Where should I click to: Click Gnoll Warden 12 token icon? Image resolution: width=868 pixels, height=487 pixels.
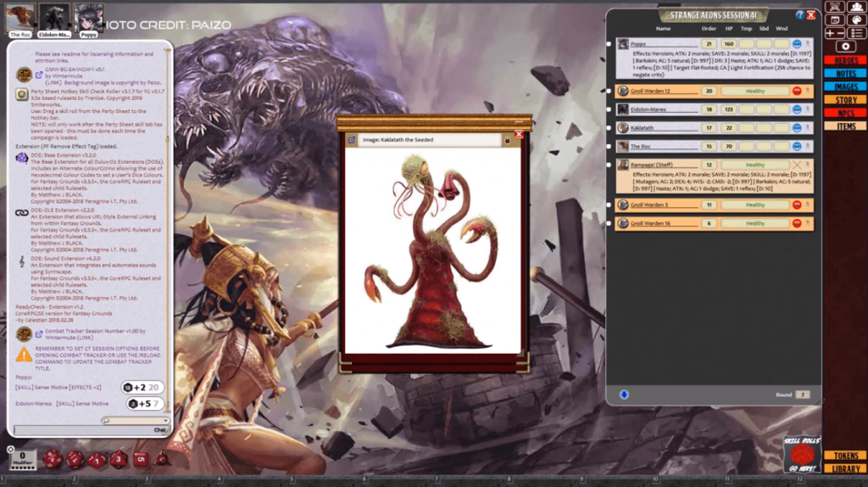623,91
